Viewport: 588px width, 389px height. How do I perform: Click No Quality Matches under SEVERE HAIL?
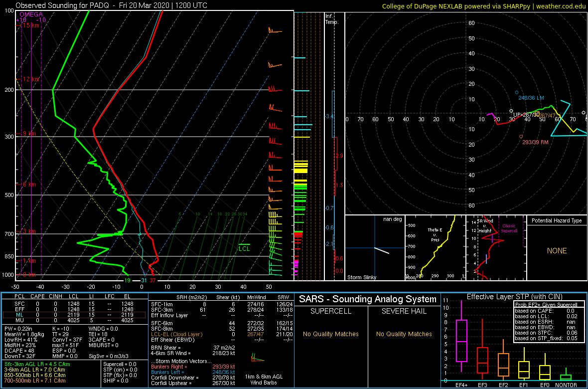click(x=404, y=334)
